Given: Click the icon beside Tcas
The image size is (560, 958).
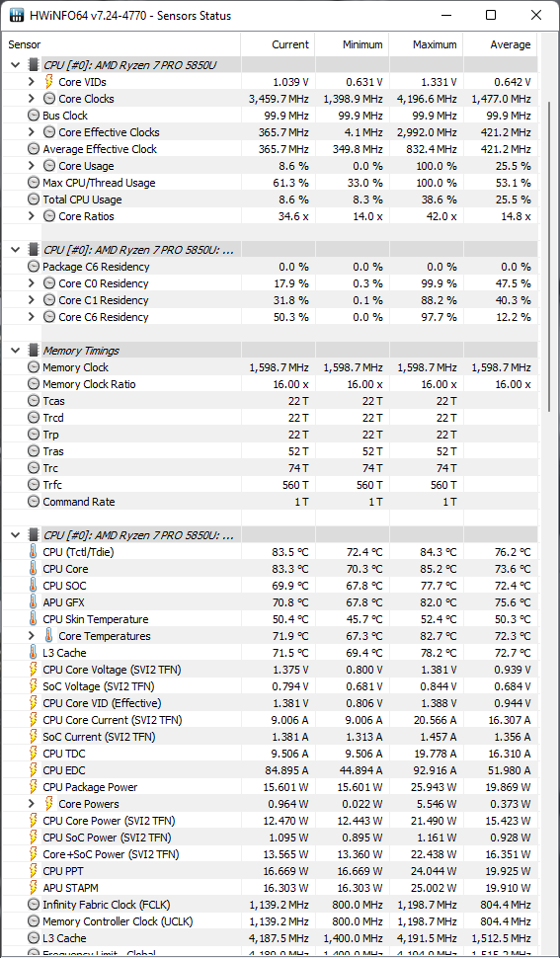Looking at the screenshot, I should pyautogui.click(x=34, y=401).
